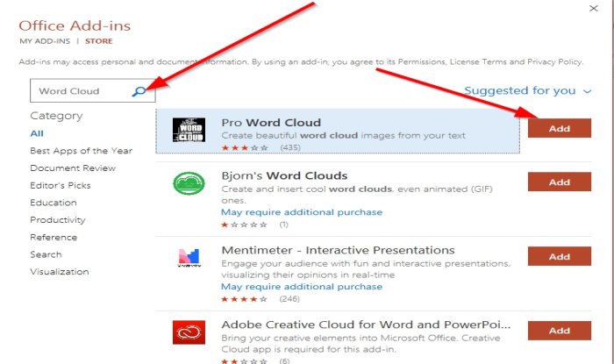The height and width of the screenshot is (364, 614).
Task: Add Bjorn's Word Clouds add-in
Action: point(560,182)
